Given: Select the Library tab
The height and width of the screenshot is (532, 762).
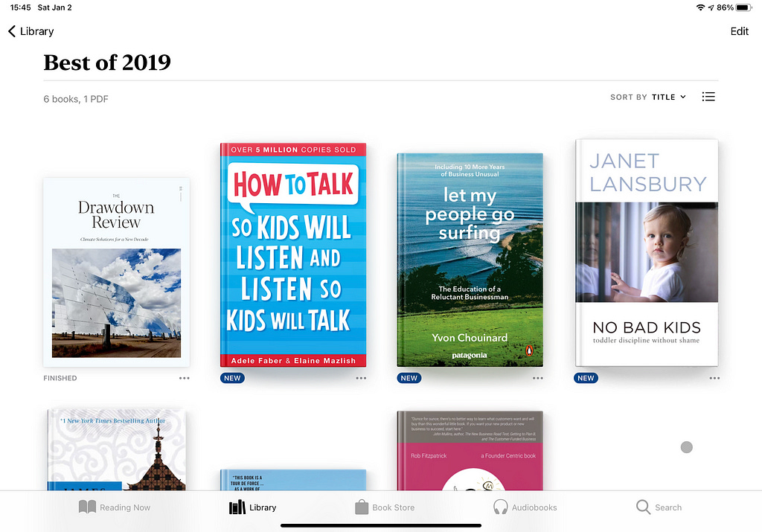Looking at the screenshot, I should (253, 507).
